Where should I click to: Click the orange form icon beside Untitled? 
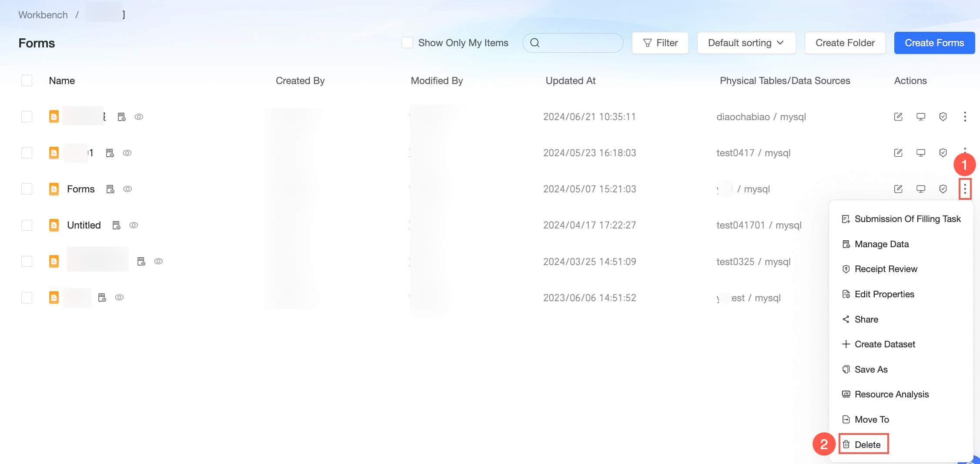coord(54,225)
